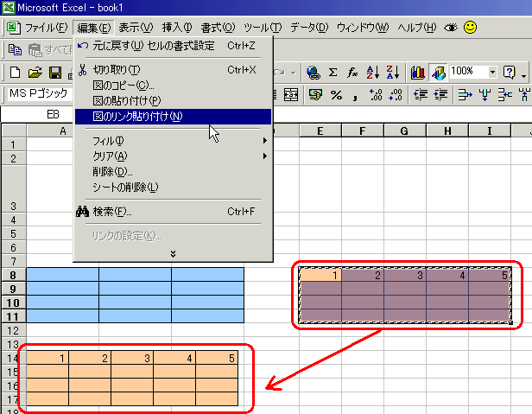
Task: Apply percent style from toolbar
Action: coord(335,94)
